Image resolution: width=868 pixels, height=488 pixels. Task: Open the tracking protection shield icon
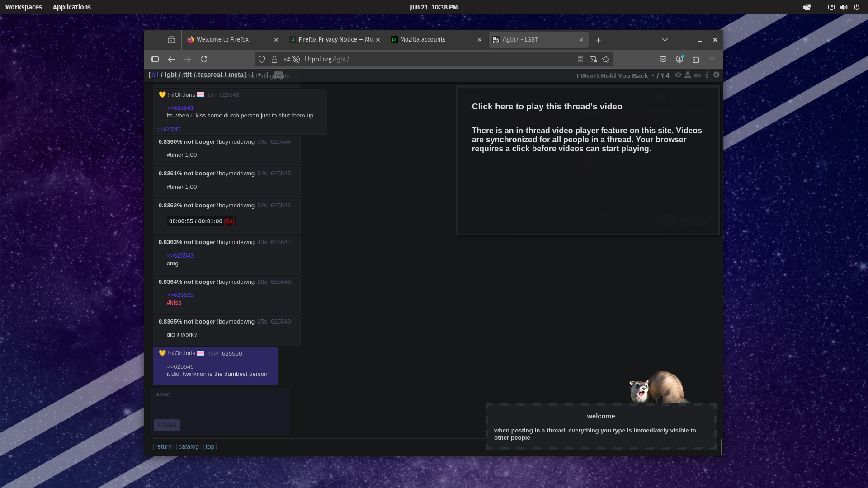click(262, 59)
